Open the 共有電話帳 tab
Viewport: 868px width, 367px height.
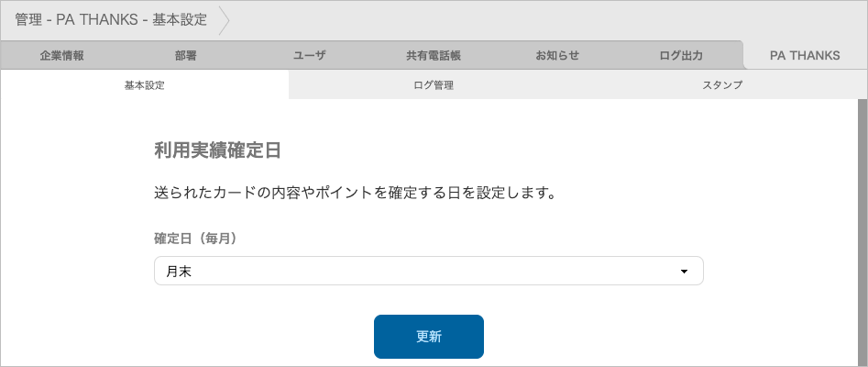[433, 55]
